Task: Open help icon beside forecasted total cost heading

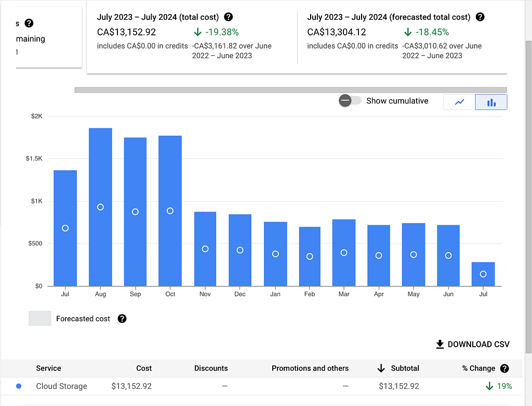Action: (x=480, y=17)
